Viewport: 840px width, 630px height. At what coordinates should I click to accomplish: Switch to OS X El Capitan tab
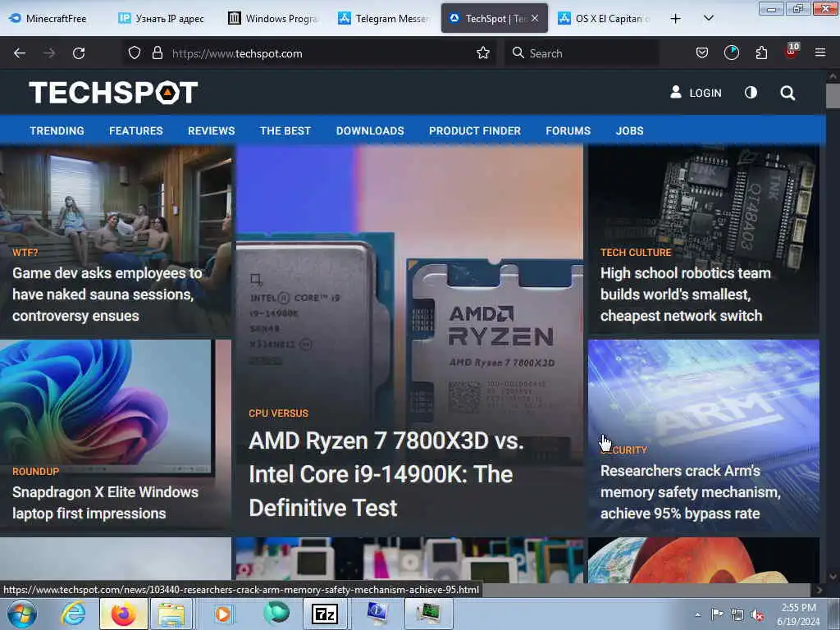click(604, 19)
